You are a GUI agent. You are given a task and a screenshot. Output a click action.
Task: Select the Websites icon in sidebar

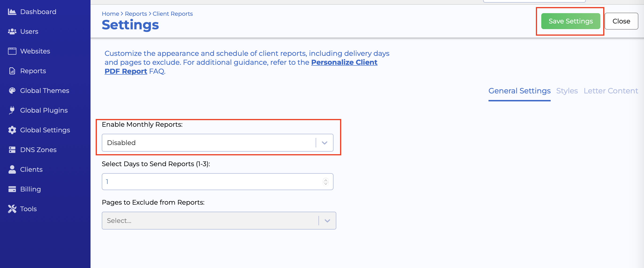(x=12, y=51)
